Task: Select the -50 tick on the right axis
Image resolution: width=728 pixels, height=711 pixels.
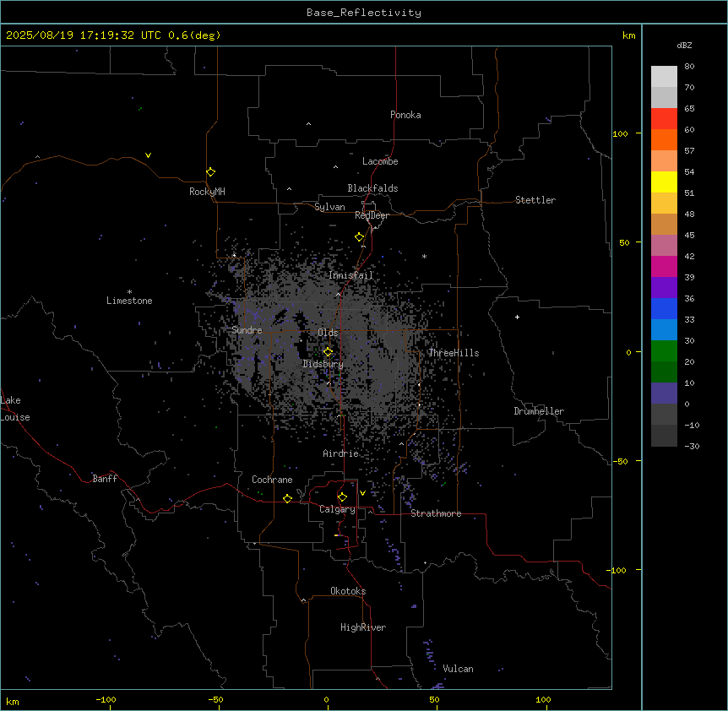Action: click(x=620, y=461)
